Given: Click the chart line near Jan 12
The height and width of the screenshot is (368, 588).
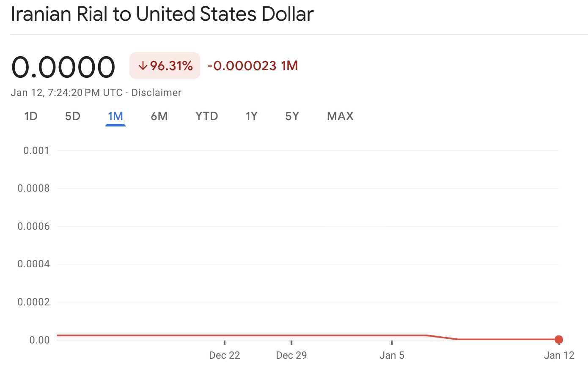Looking at the screenshot, I should (529, 339).
